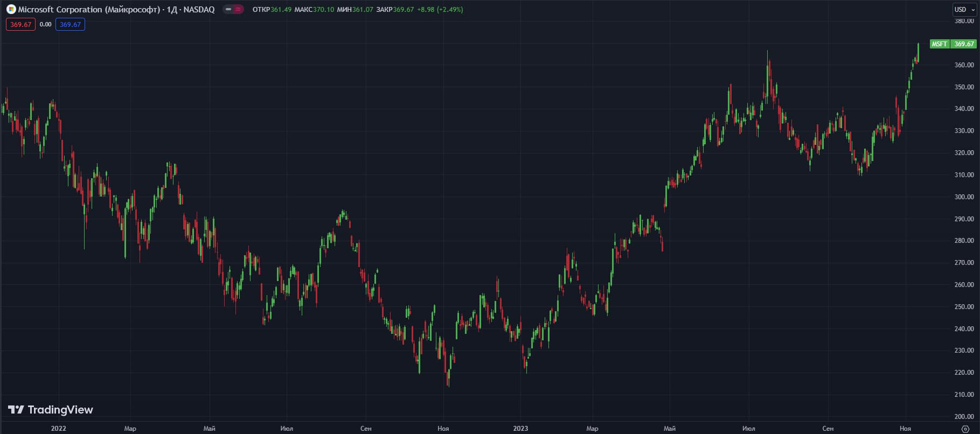Click the 270.00 price axis label
980x434 pixels.
pos(964,262)
